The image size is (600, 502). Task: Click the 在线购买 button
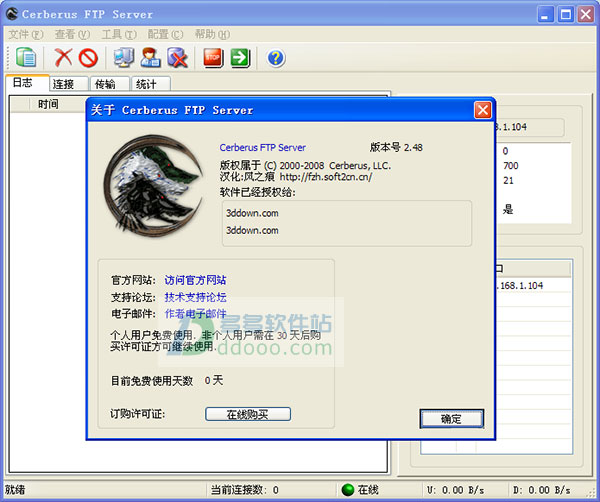[248, 414]
